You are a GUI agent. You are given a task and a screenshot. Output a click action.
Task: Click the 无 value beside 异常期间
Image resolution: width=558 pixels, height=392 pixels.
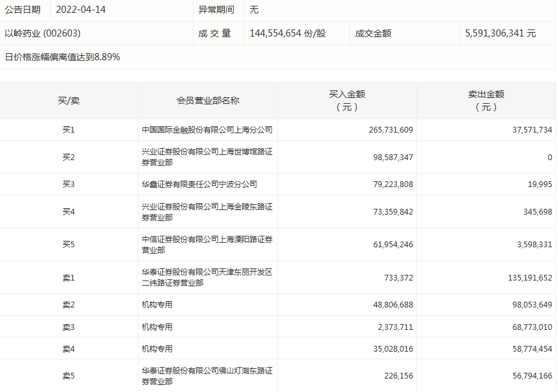coord(254,10)
